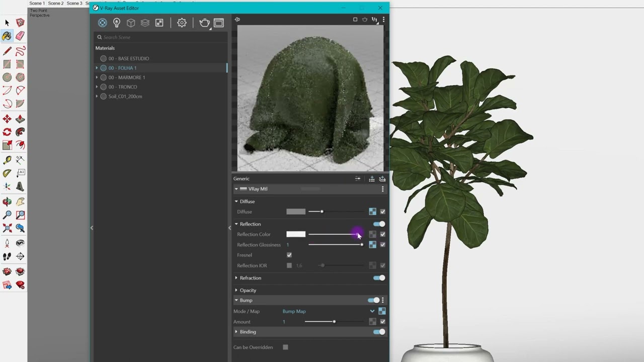Click the Reflection Glossiness texture map slot

pyautogui.click(x=372, y=245)
